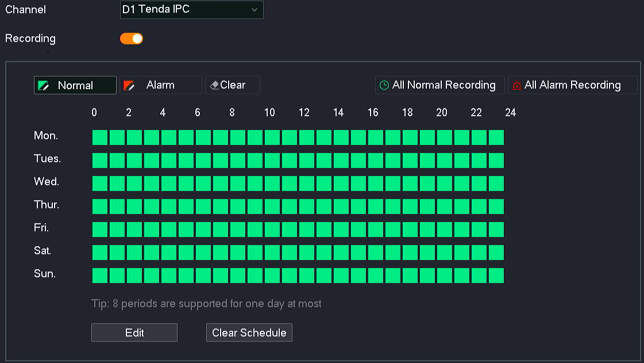
Task: Turn off the Recording toggle switch
Action: (132, 39)
